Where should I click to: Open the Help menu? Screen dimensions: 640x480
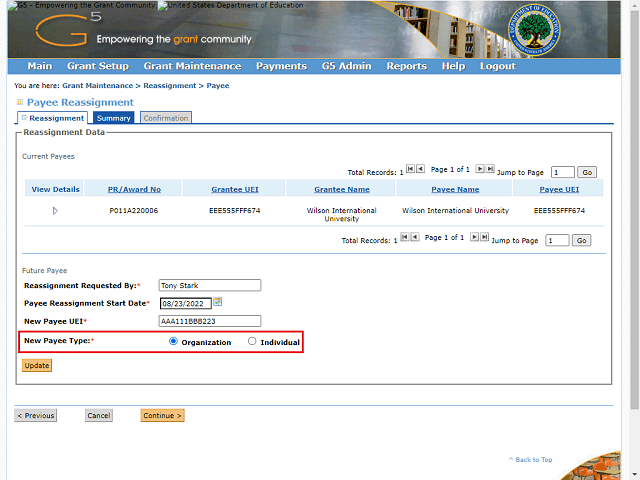[453, 66]
